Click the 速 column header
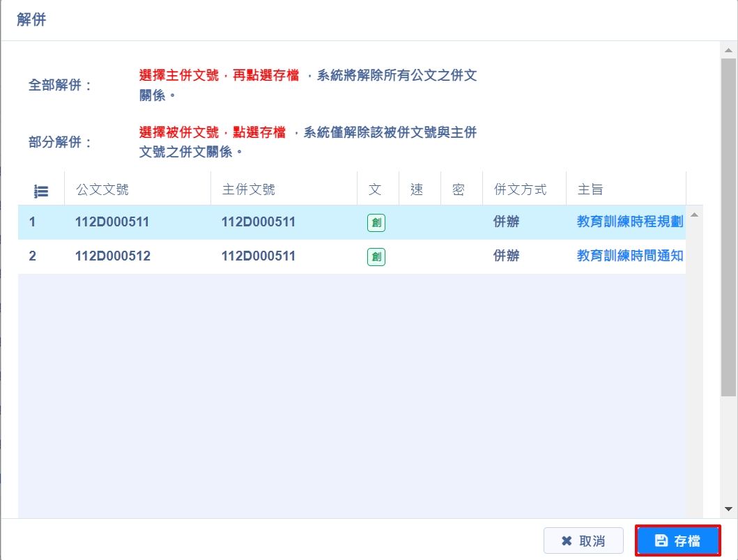 tap(417, 189)
